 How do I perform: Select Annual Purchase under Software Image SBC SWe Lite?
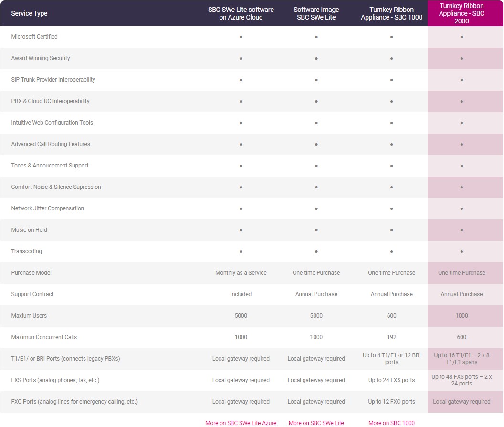tap(316, 295)
